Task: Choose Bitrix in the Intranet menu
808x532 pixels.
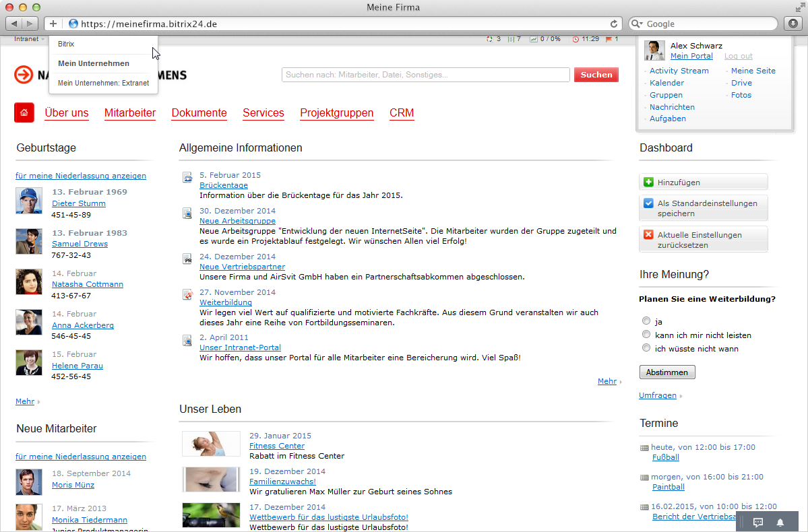Action: point(66,44)
